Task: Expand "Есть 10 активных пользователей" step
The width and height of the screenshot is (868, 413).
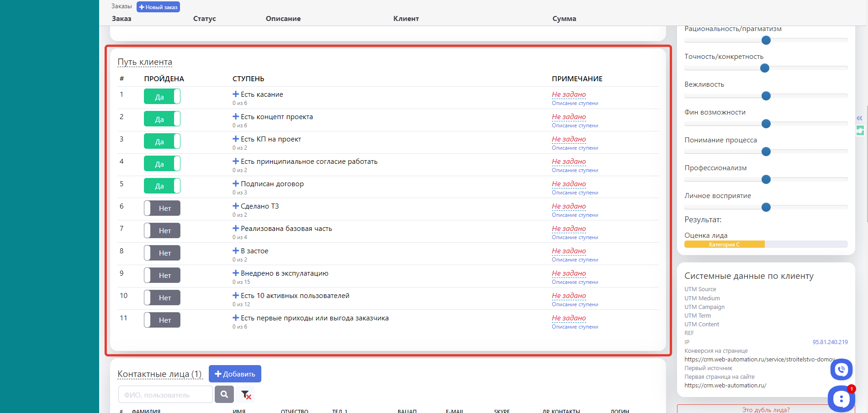Action: point(236,295)
